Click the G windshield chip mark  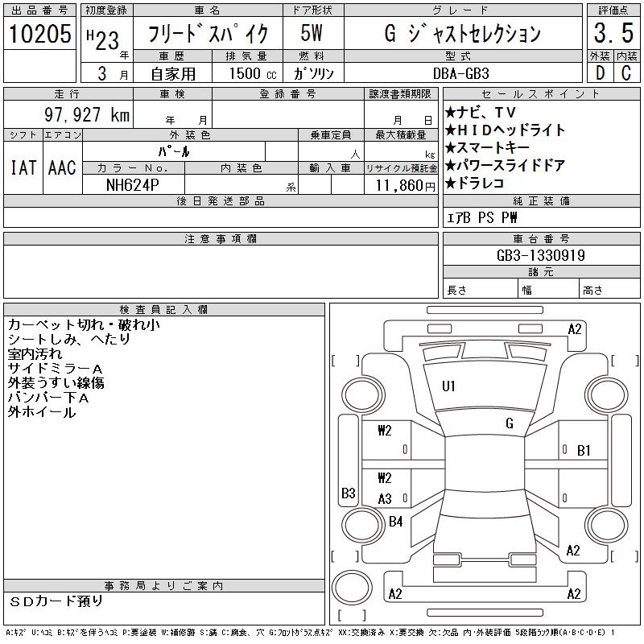point(509,423)
